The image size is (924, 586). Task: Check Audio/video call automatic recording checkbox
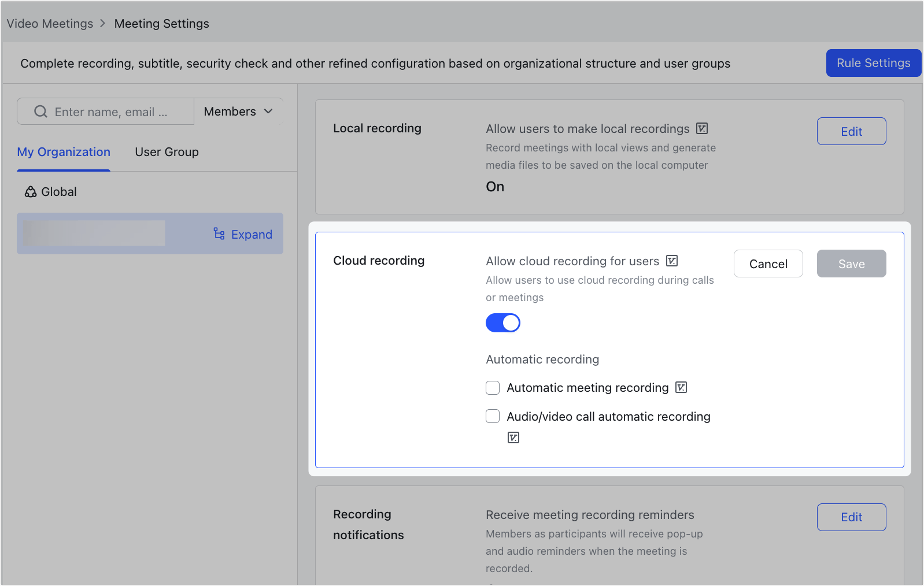coord(493,416)
